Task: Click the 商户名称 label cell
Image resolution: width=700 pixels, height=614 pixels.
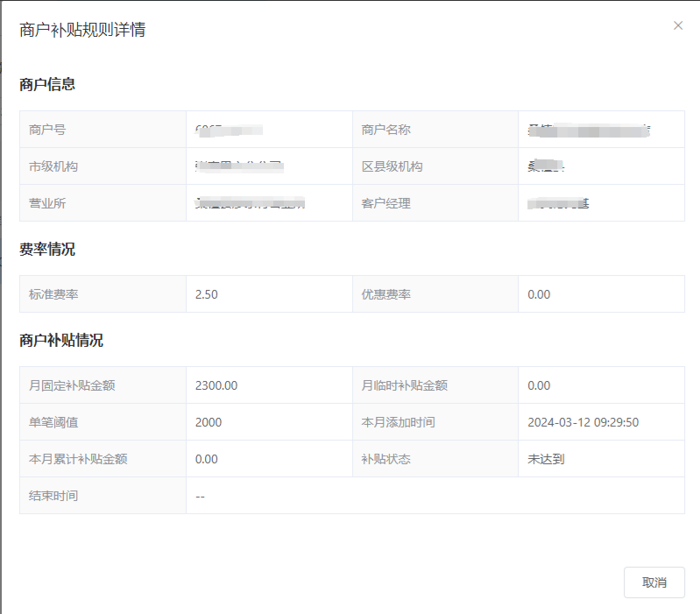Action: pyautogui.click(x=386, y=130)
